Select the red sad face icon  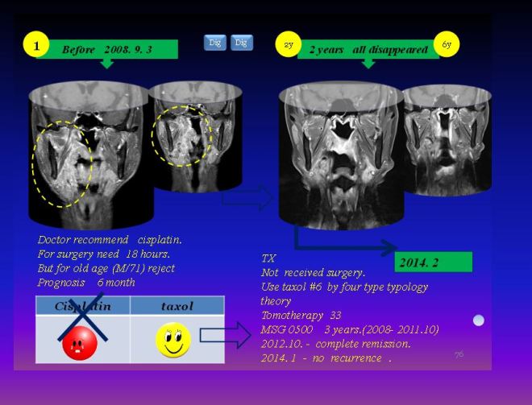tap(79, 342)
